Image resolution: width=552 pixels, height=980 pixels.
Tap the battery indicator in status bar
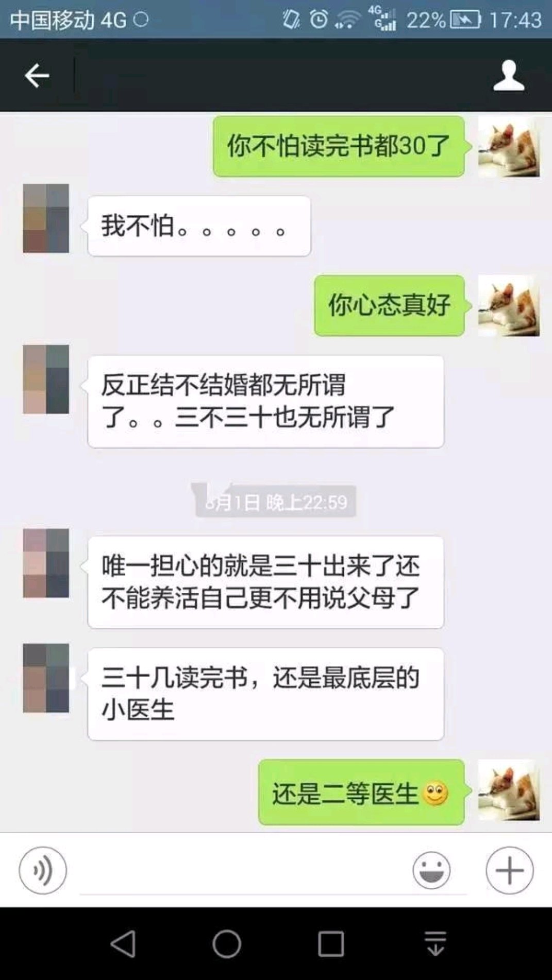[x=465, y=20]
